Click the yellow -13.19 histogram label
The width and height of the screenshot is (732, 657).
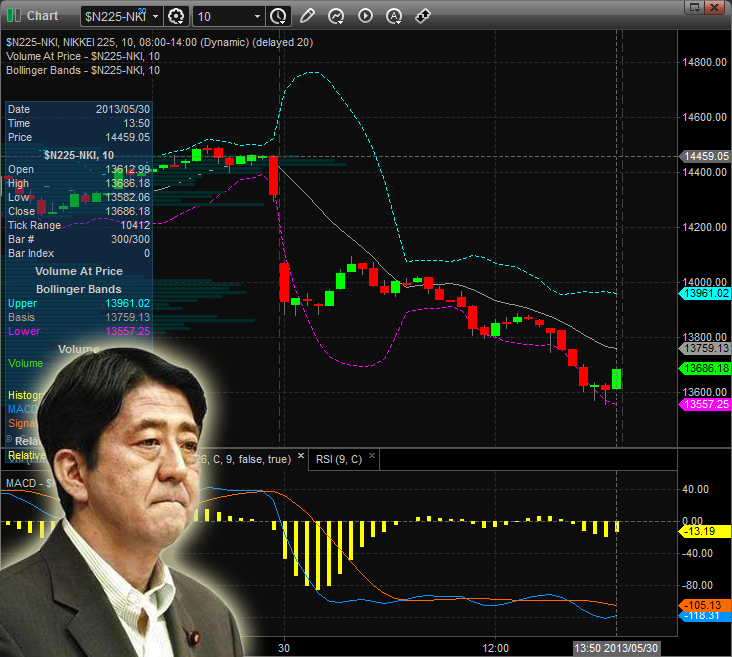pos(705,531)
